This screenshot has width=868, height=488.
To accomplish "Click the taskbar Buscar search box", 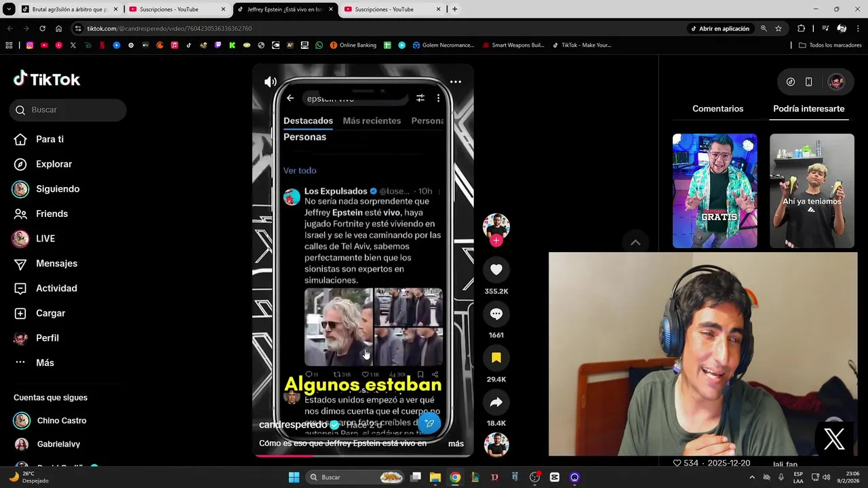I will click(355, 477).
